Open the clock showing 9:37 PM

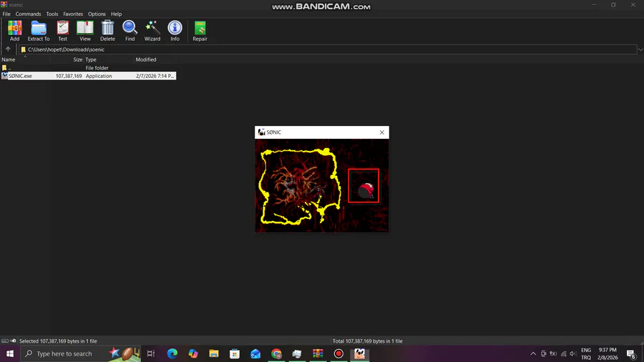pyautogui.click(x=608, y=354)
